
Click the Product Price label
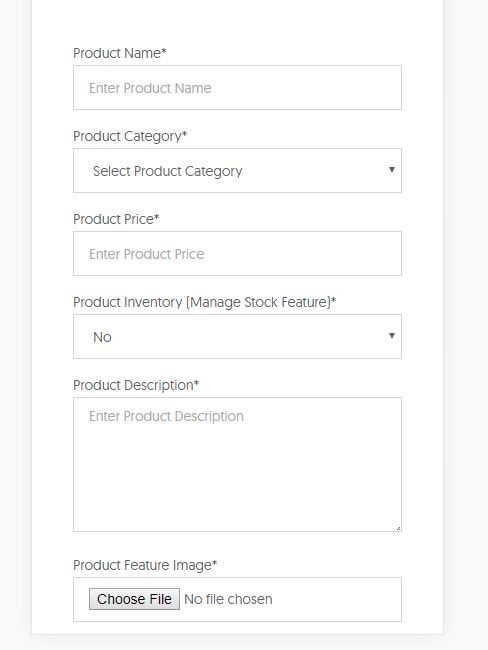tap(116, 219)
